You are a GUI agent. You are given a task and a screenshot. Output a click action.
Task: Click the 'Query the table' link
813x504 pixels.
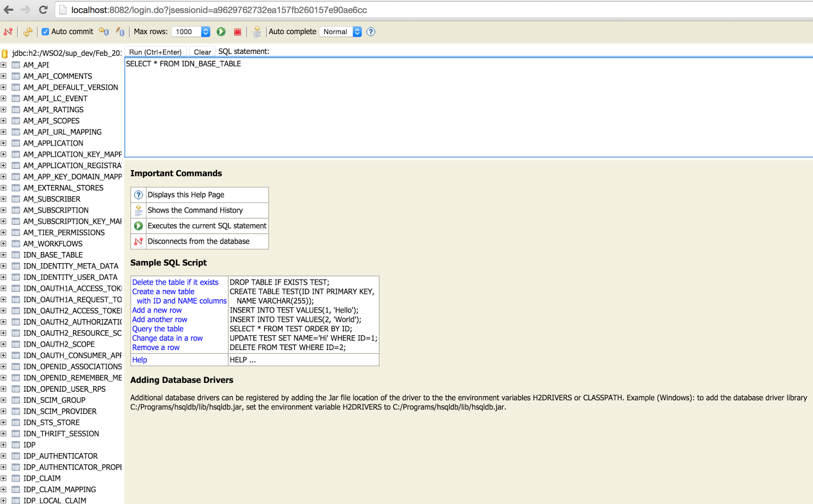(158, 329)
